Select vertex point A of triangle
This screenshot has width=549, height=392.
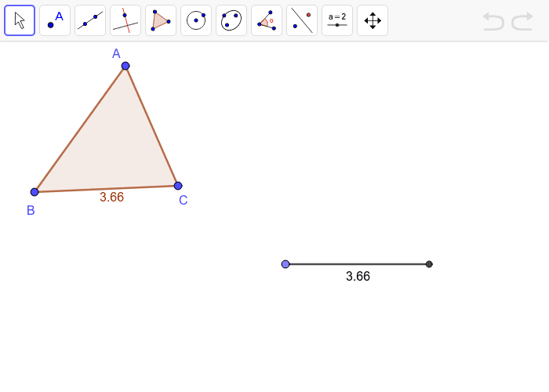(x=125, y=66)
